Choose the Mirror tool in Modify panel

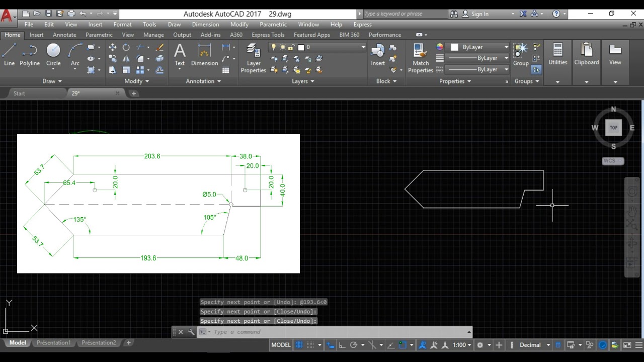[126, 59]
